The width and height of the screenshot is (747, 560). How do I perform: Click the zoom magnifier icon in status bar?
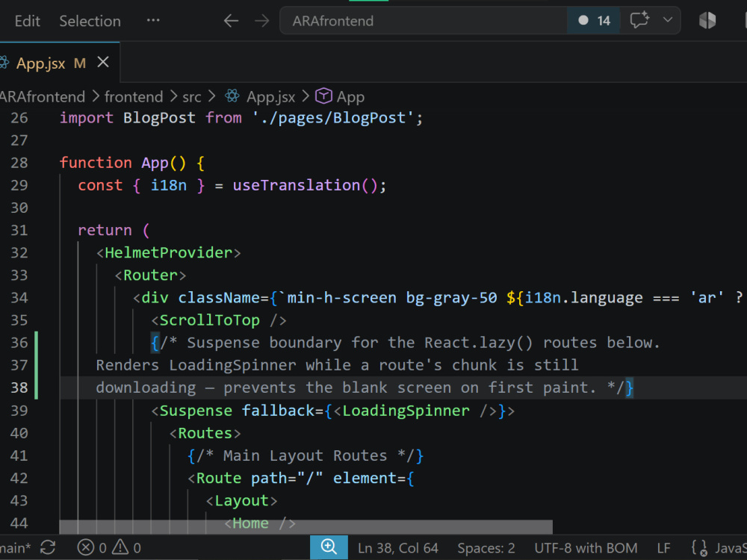(x=329, y=547)
